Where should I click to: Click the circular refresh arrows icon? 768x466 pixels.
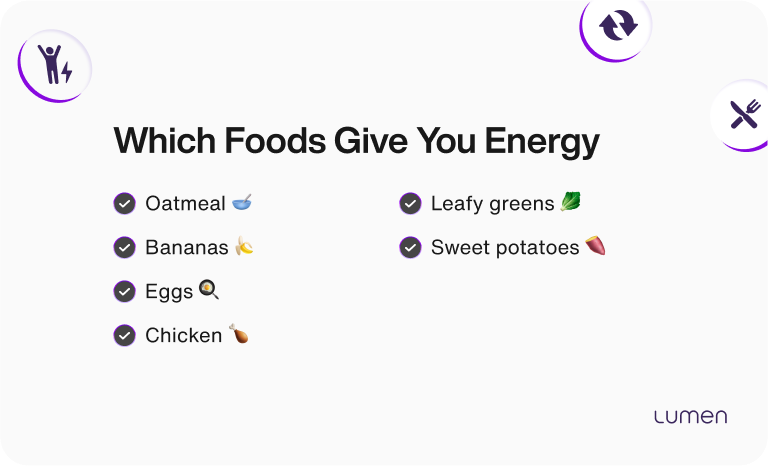pos(617,25)
